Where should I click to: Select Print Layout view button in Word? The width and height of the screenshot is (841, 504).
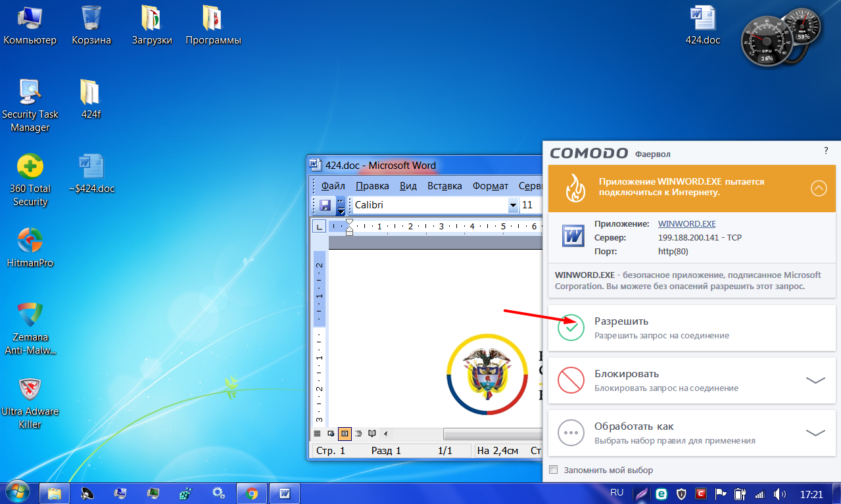pyautogui.click(x=345, y=434)
